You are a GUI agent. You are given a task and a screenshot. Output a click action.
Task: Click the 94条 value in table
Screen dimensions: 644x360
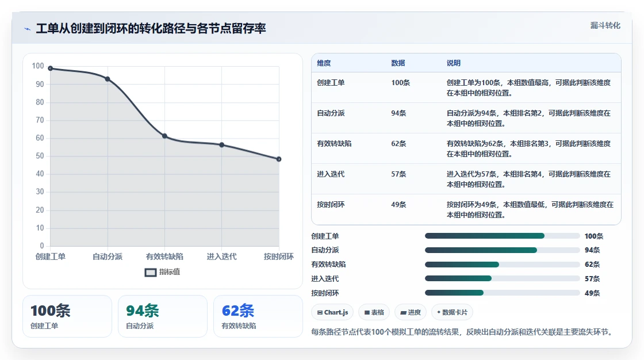pos(398,113)
